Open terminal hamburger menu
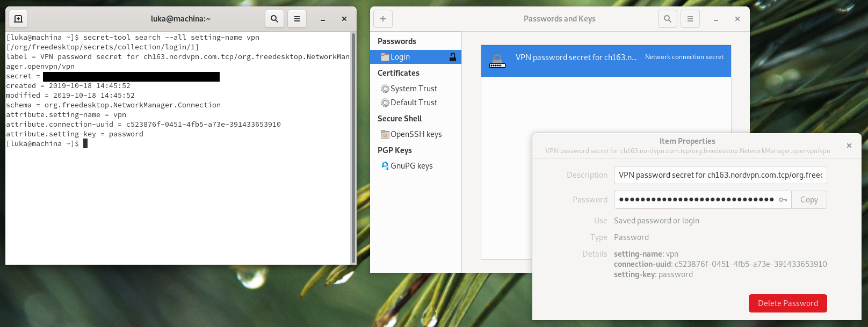The image size is (868, 327). click(x=297, y=19)
